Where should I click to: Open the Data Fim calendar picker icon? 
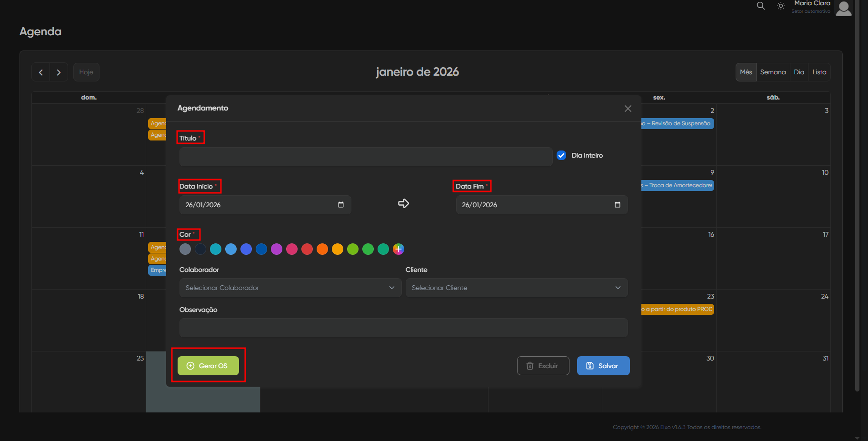[618, 205]
